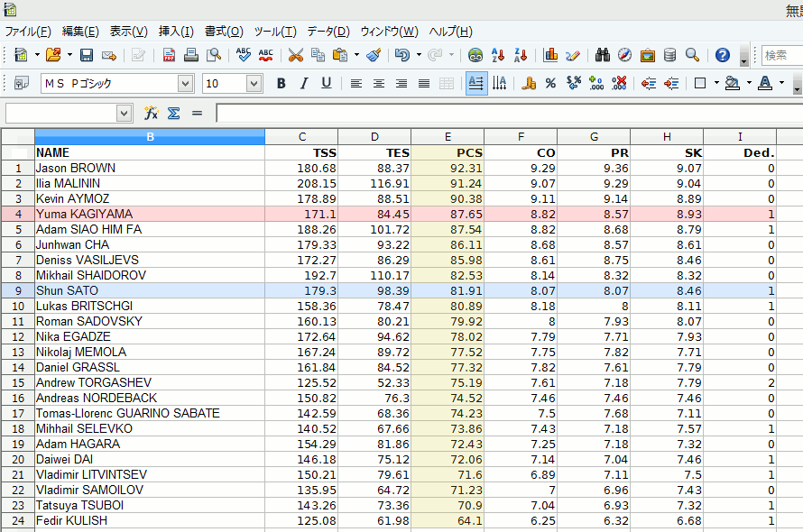The image size is (803, 532).
Task: Add a decimal place icon
Action: [x=595, y=83]
